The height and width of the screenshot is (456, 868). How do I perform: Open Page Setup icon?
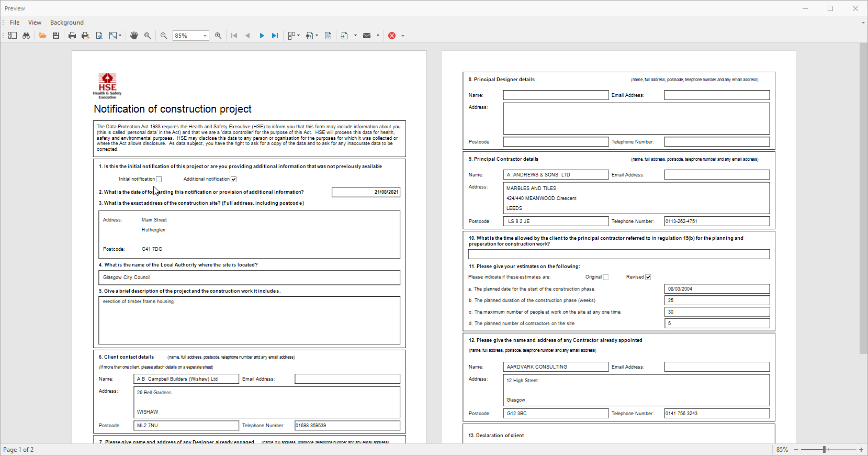click(x=99, y=36)
